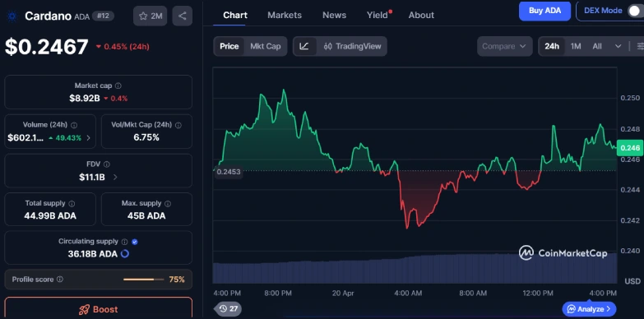Switch to the Yield tab
Image resolution: width=644 pixels, height=319 pixels.
(x=378, y=15)
